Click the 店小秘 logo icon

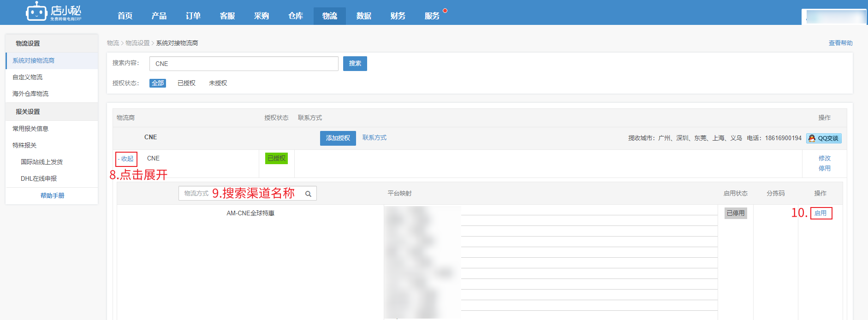point(36,12)
